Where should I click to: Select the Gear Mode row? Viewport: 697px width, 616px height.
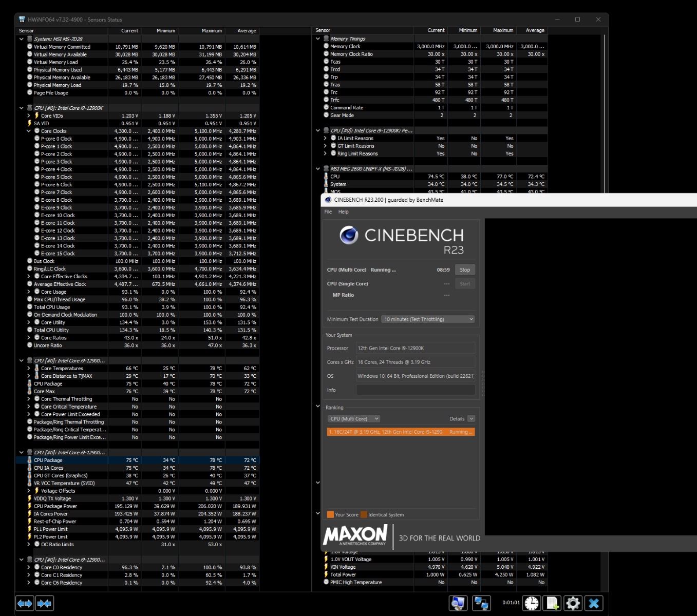430,115
